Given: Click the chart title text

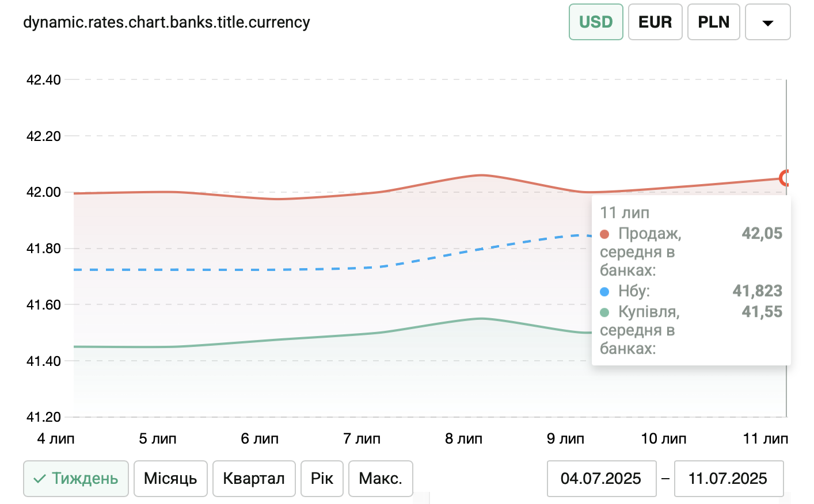Looking at the screenshot, I should (x=166, y=22).
